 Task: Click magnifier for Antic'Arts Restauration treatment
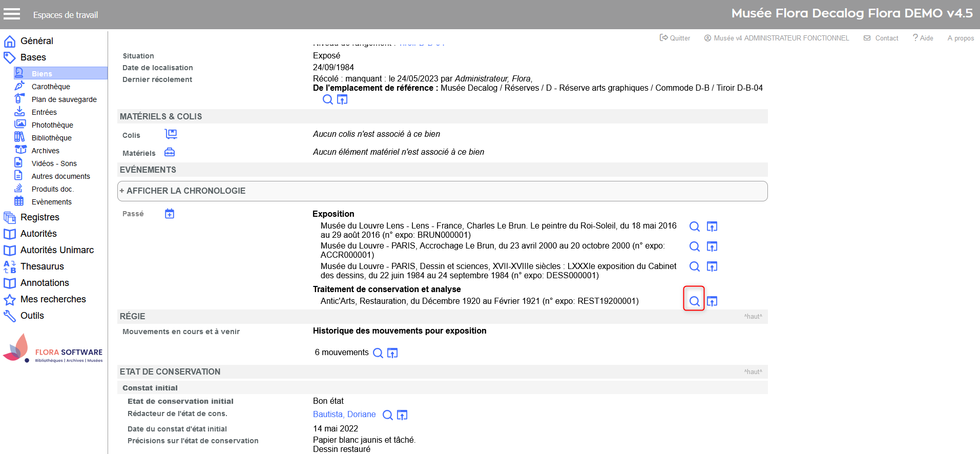coord(694,301)
